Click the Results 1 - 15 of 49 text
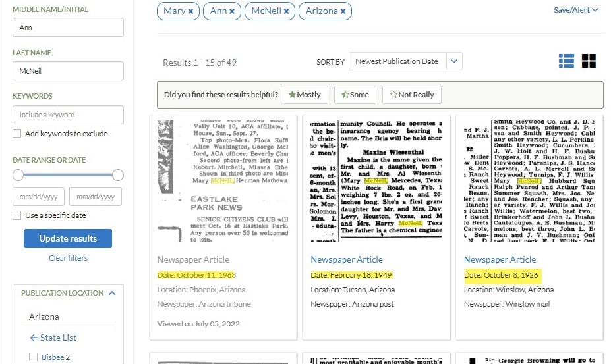611x364 pixels. click(200, 63)
